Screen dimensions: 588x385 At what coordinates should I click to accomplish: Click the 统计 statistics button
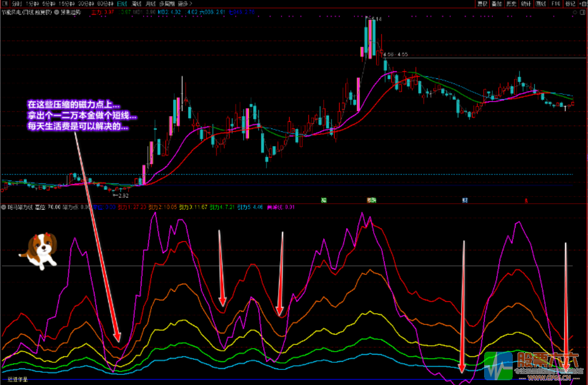526,3
